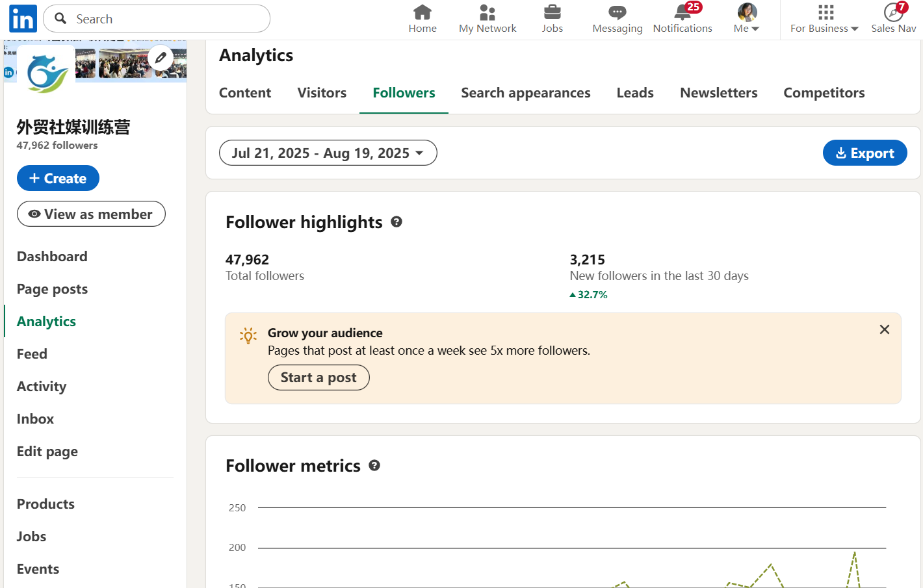Click help icon beside Follower metrics
Image resolution: width=923 pixels, height=588 pixels.
point(374,466)
